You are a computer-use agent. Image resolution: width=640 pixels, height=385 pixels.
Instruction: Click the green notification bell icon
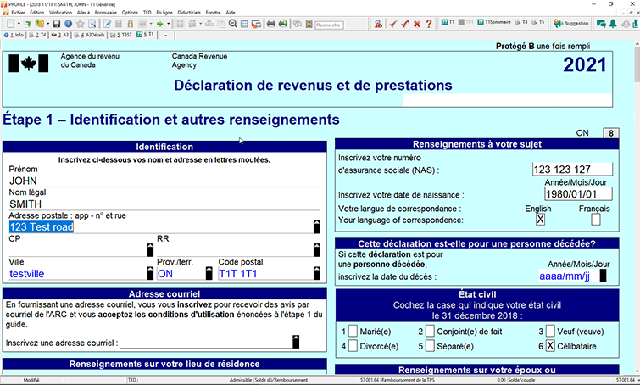tap(613, 24)
